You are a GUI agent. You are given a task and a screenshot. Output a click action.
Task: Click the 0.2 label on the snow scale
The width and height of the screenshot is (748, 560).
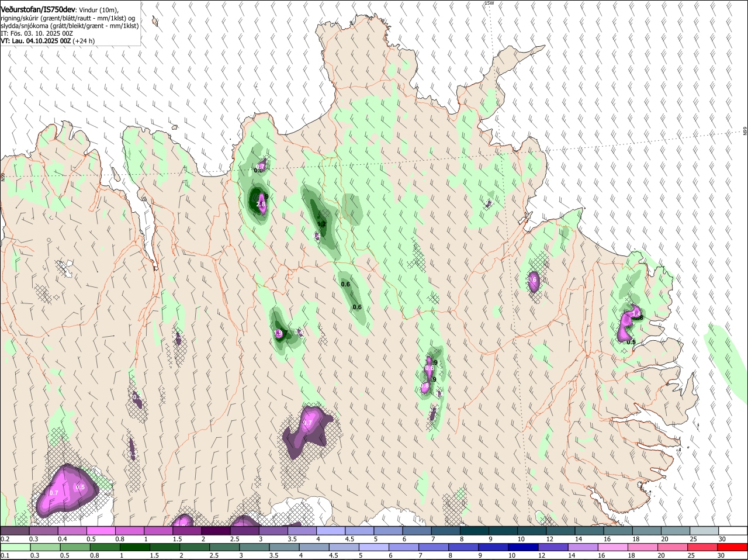click(x=5, y=539)
